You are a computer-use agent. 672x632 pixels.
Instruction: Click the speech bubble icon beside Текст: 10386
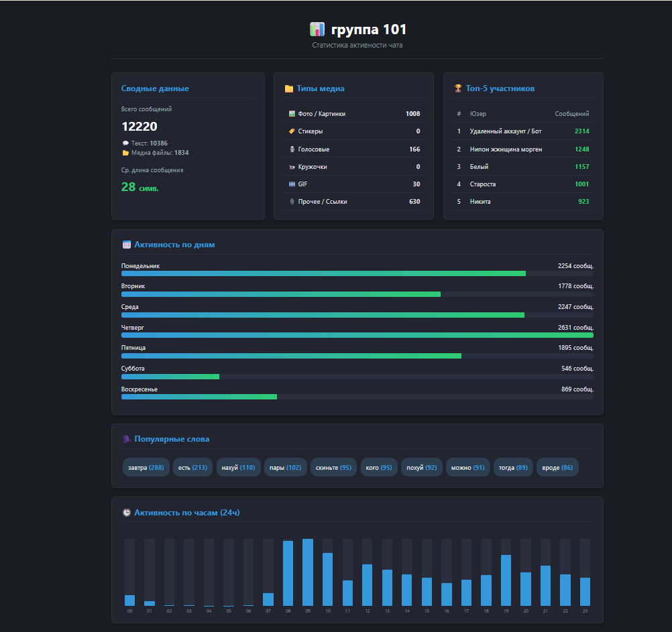pos(125,143)
